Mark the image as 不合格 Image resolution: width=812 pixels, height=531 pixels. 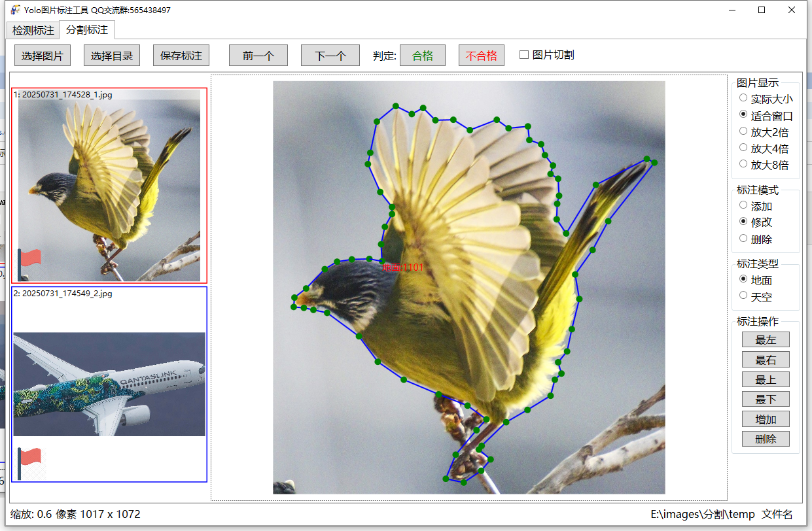point(482,56)
